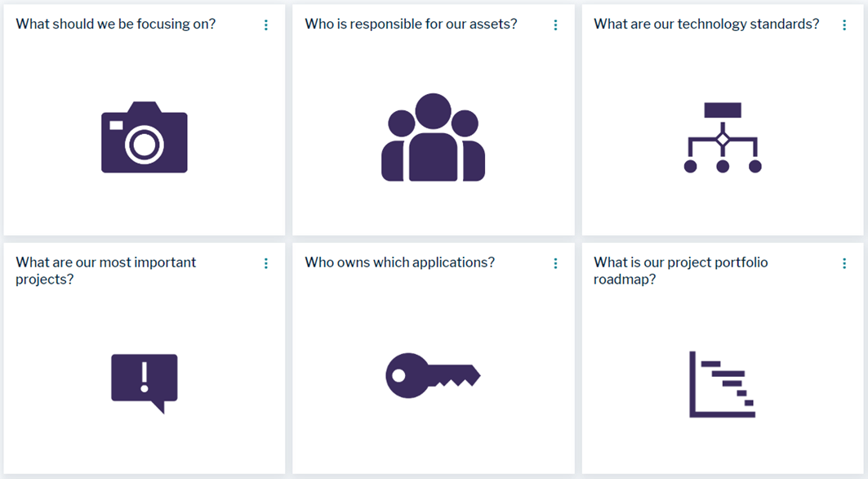This screenshot has height=479, width=868.
Task: Click blank space beneath camera icon in card
Action: (x=145, y=204)
